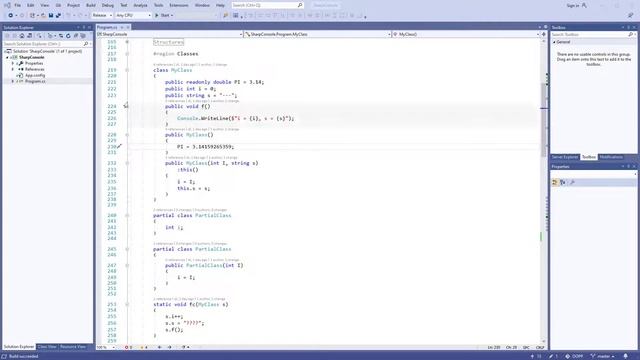Collapse the SharpConsole project node
640x360 pixels.
point(7,58)
